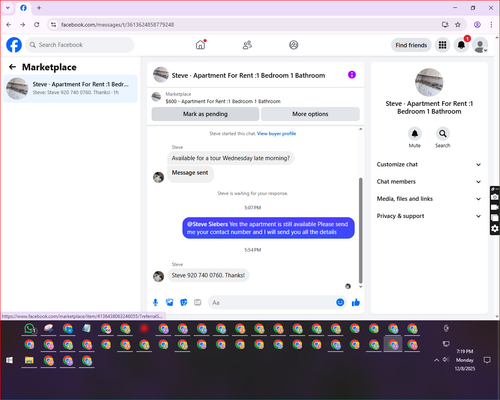Select the Steve Apartment For Rent conversation
This screenshot has width=500, height=400.
coord(70,88)
